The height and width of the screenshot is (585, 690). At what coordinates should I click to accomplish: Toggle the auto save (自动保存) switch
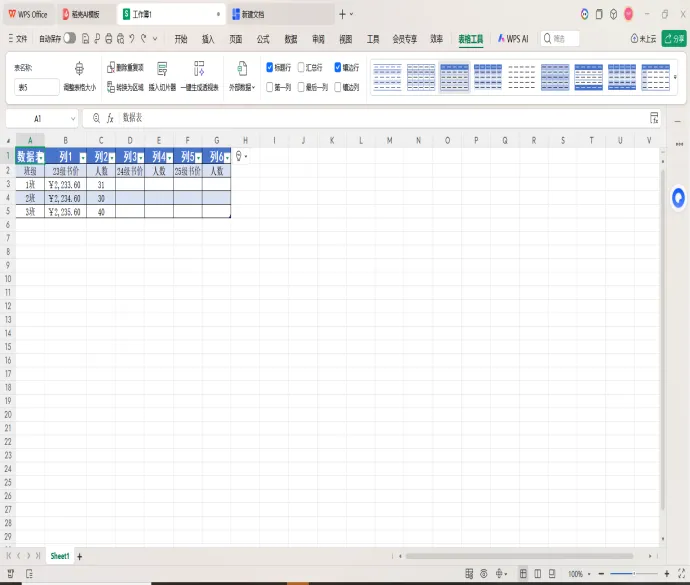pos(70,38)
